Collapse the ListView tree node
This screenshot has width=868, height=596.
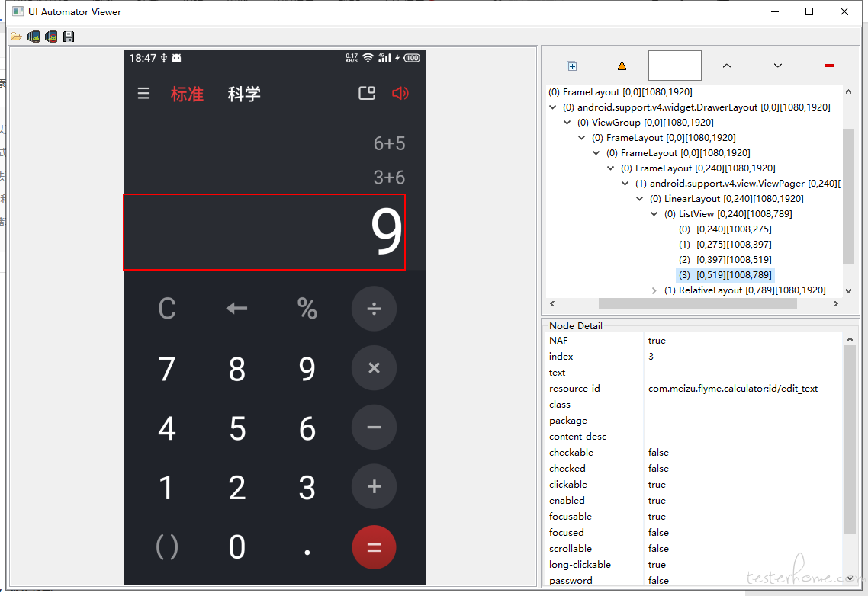pyautogui.click(x=654, y=213)
